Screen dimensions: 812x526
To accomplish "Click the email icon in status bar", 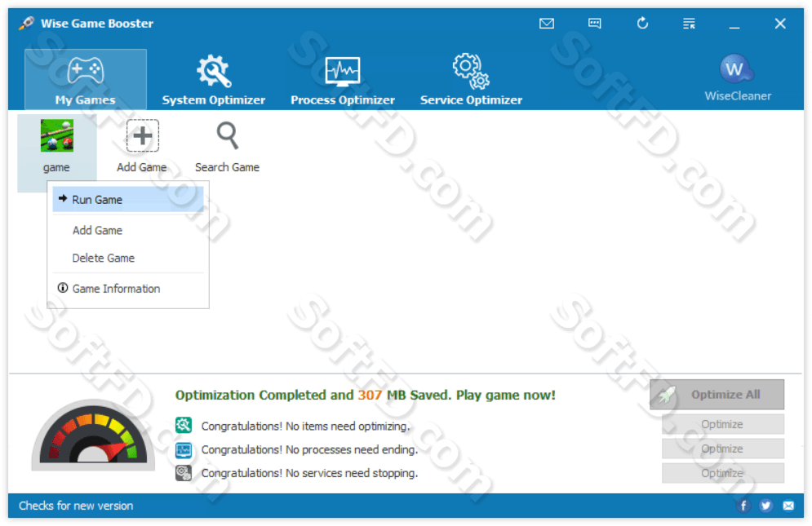I will pos(788,506).
